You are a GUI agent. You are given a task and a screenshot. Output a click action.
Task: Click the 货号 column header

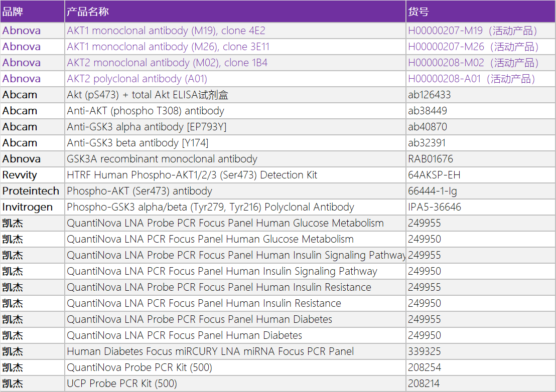tap(481, 12)
